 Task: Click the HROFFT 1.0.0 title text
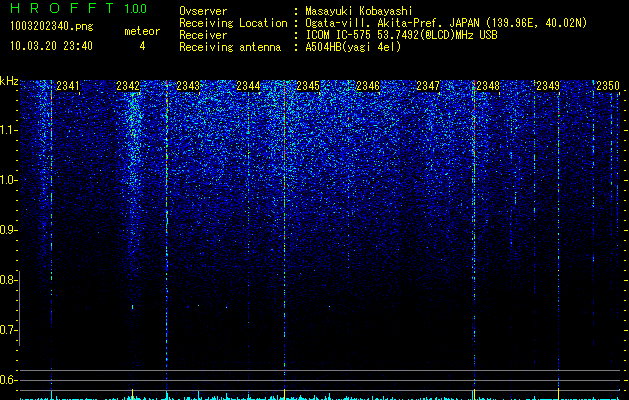[79, 8]
